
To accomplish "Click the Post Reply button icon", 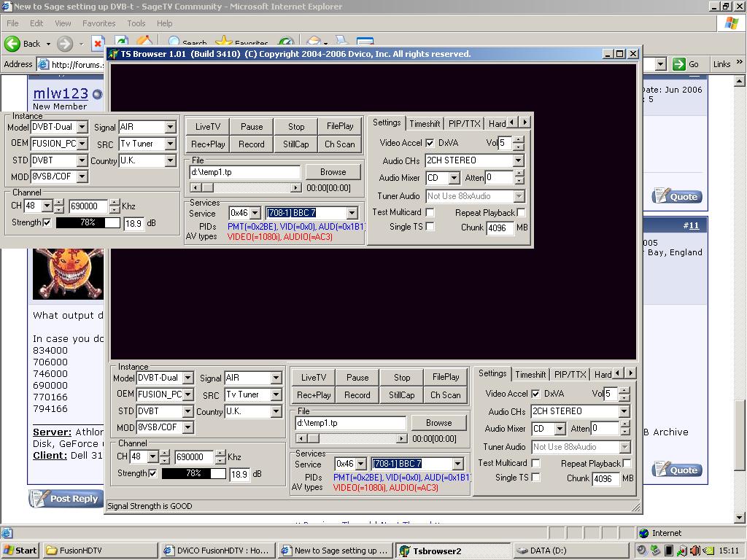I will coord(66,498).
